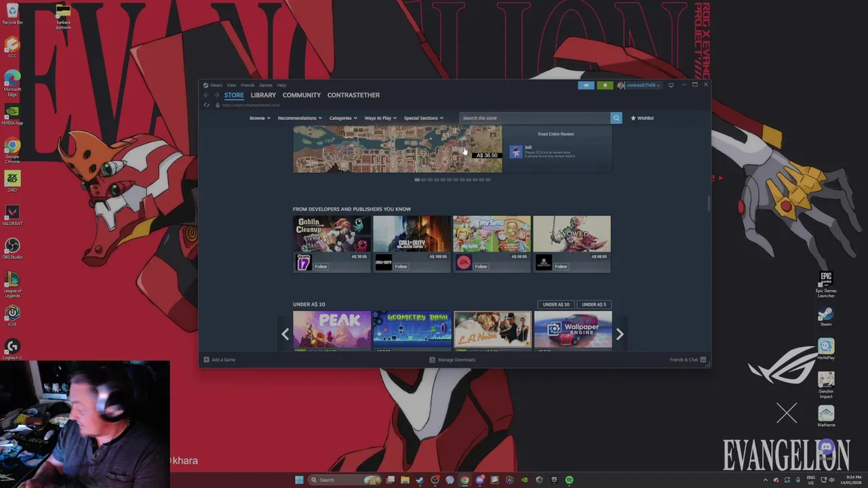Select League of Legends desktop icon
868x488 pixels.
[x=12, y=285]
